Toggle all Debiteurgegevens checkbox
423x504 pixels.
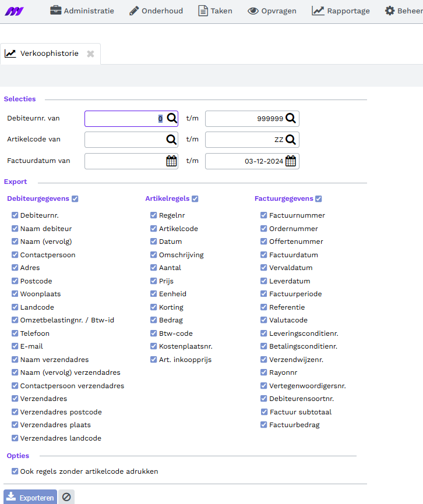tap(75, 198)
